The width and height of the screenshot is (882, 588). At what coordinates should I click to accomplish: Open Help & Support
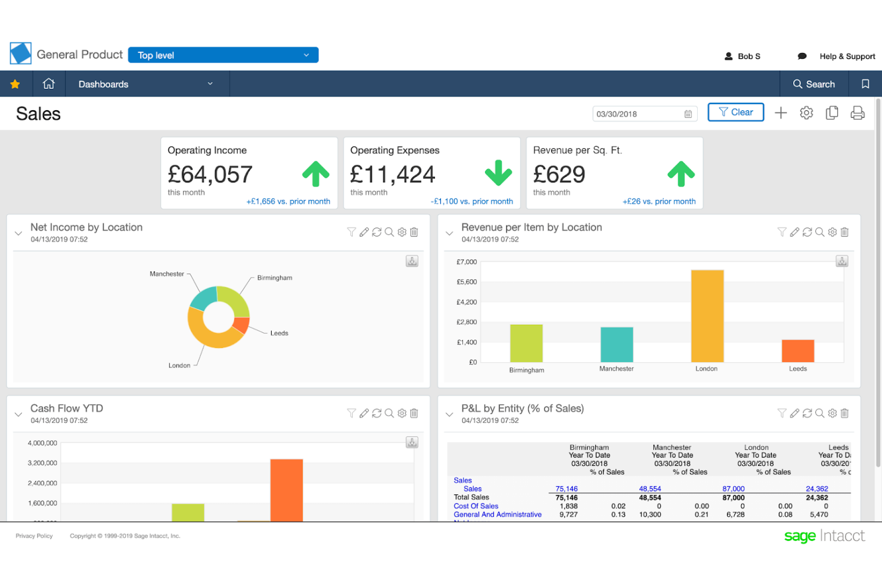tap(846, 56)
